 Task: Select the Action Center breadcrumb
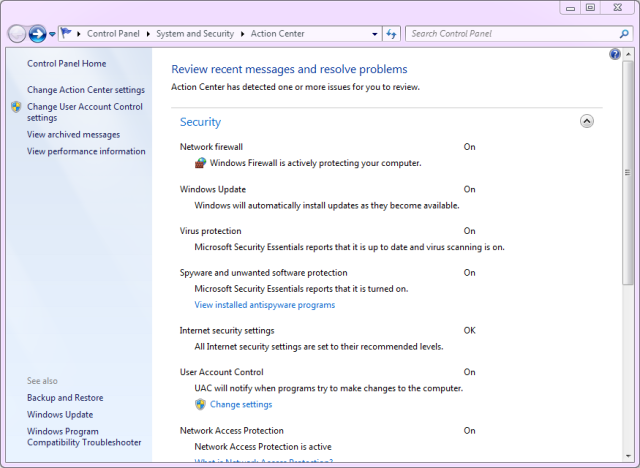(278, 34)
